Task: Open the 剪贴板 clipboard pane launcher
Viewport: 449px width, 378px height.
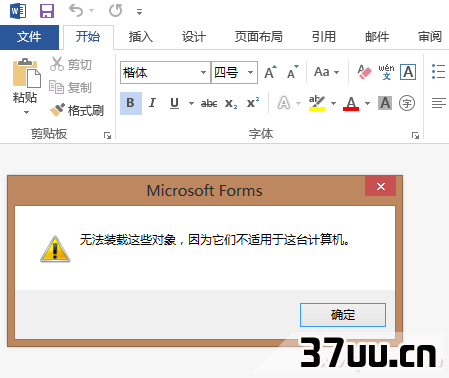Action: click(x=107, y=135)
